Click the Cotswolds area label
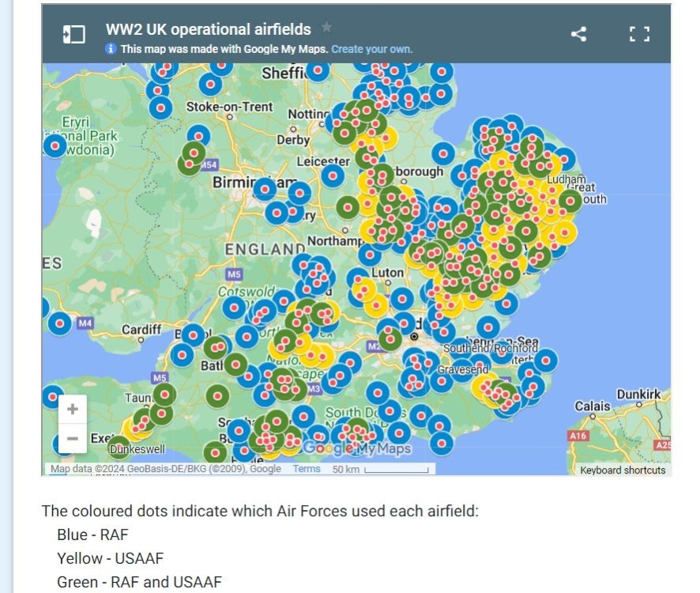Screen dimensions: 700x593 [x=246, y=293]
